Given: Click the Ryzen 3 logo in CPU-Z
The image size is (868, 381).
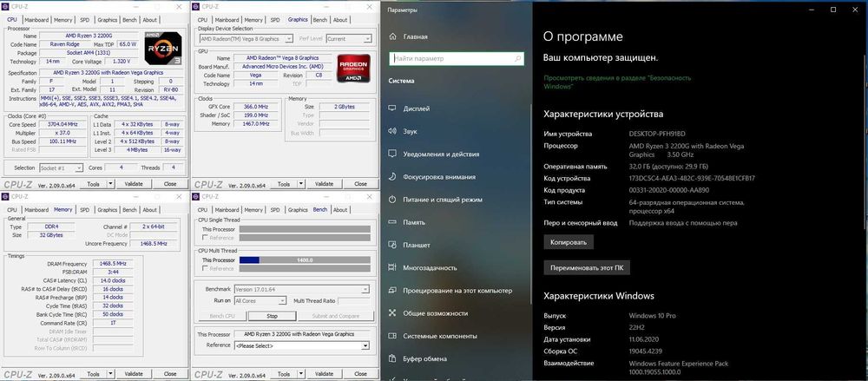Looking at the screenshot, I should coord(163,49).
